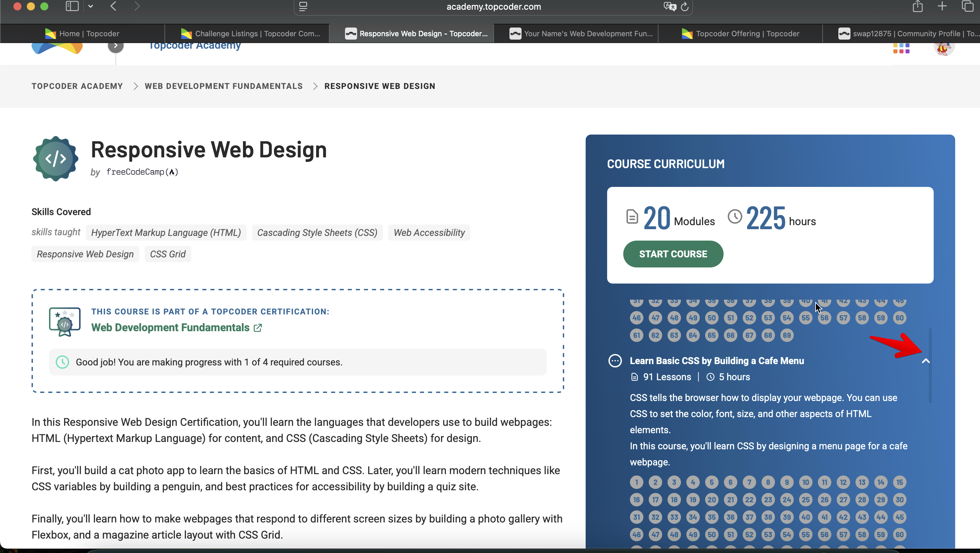This screenshot has height=553, width=980.
Task: Open the Web Development Fundamentals breadcrumb link
Action: coord(224,86)
